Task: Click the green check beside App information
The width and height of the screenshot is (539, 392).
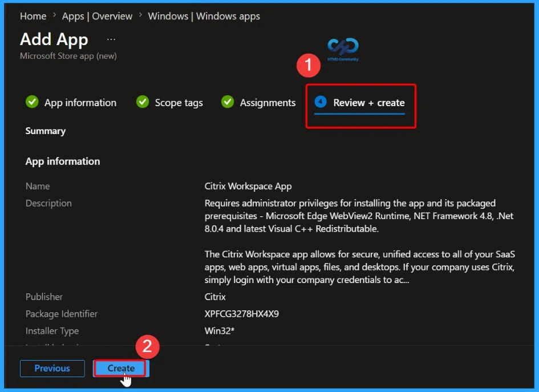Action: pos(32,102)
